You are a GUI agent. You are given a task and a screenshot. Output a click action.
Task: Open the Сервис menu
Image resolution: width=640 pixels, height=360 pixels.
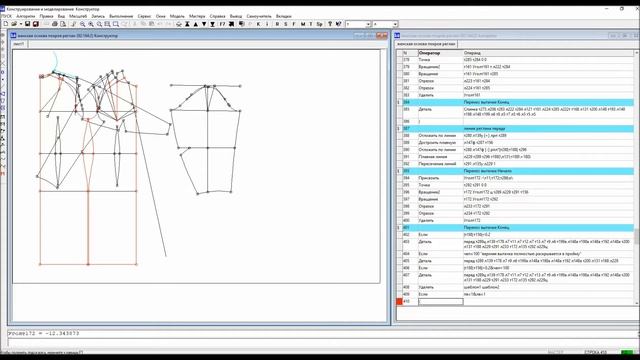[x=144, y=16]
